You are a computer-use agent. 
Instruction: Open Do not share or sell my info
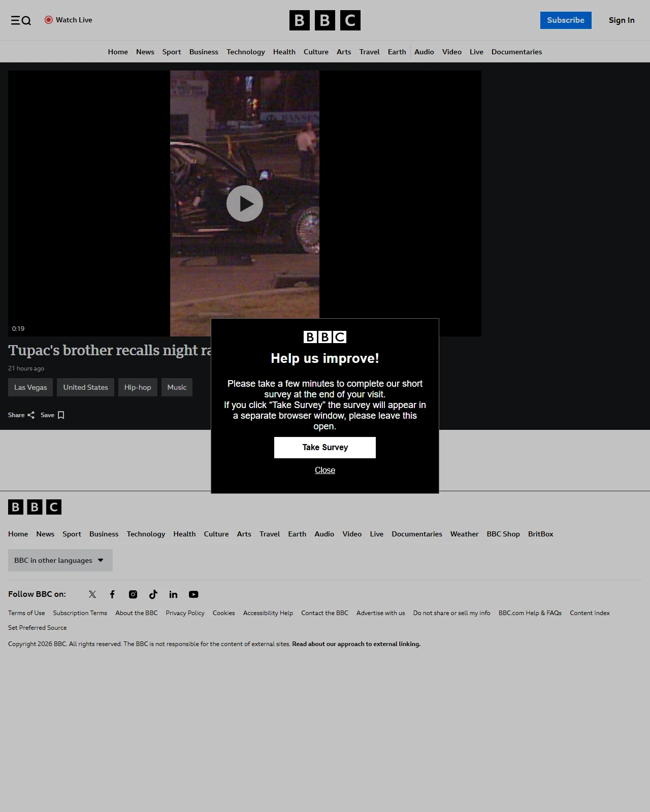coord(452,613)
